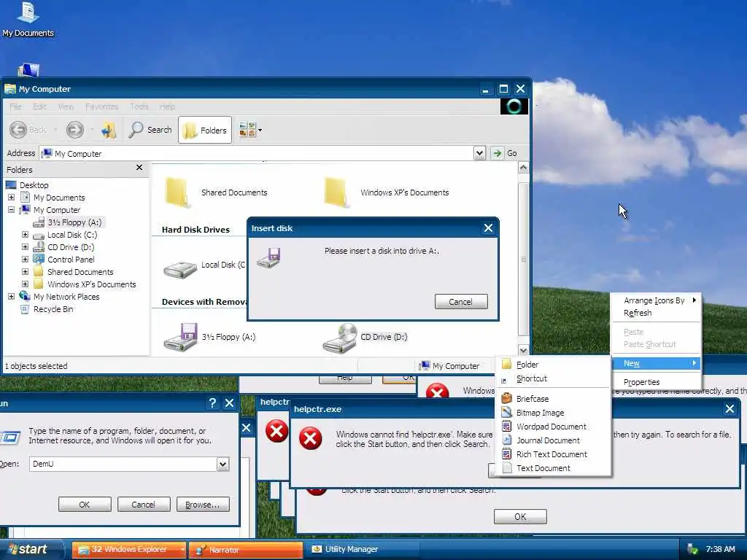747x560 pixels.
Task: Expand My Network Places tree node
Action: 12,297
